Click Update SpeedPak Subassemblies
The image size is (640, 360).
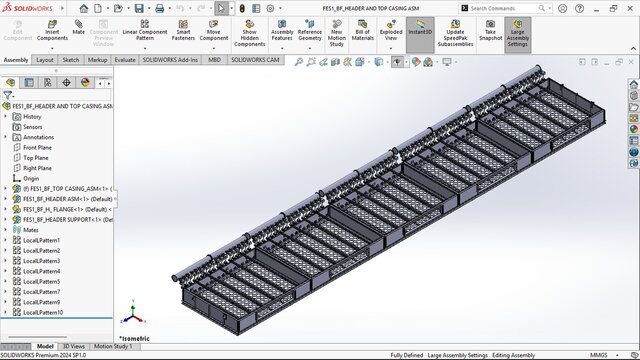click(x=456, y=33)
